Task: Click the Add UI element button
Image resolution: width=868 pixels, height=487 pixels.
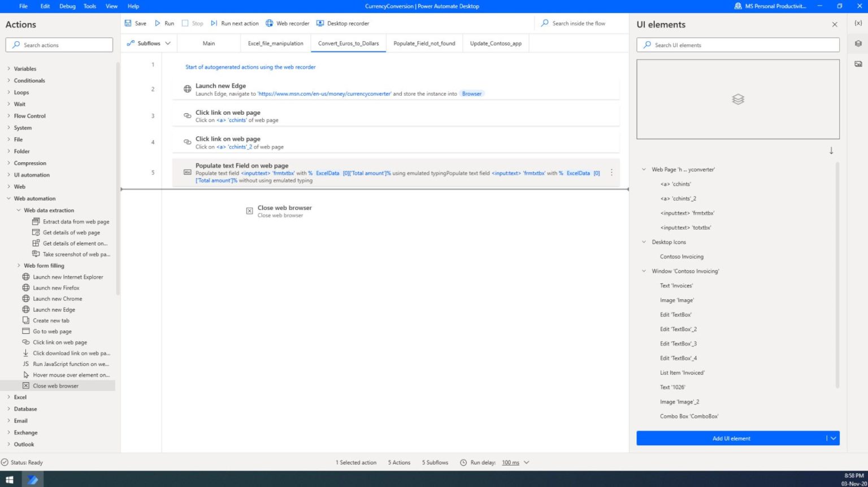Action: click(731, 438)
